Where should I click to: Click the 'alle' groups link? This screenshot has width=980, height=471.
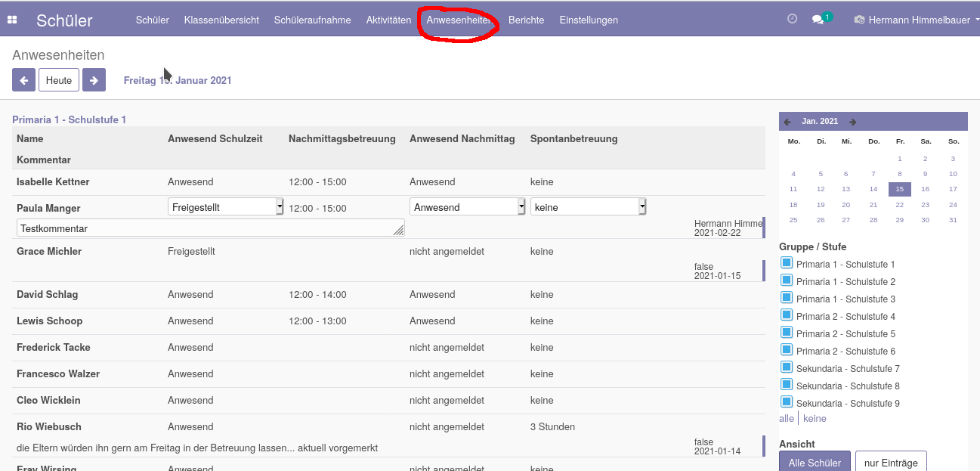coord(787,418)
